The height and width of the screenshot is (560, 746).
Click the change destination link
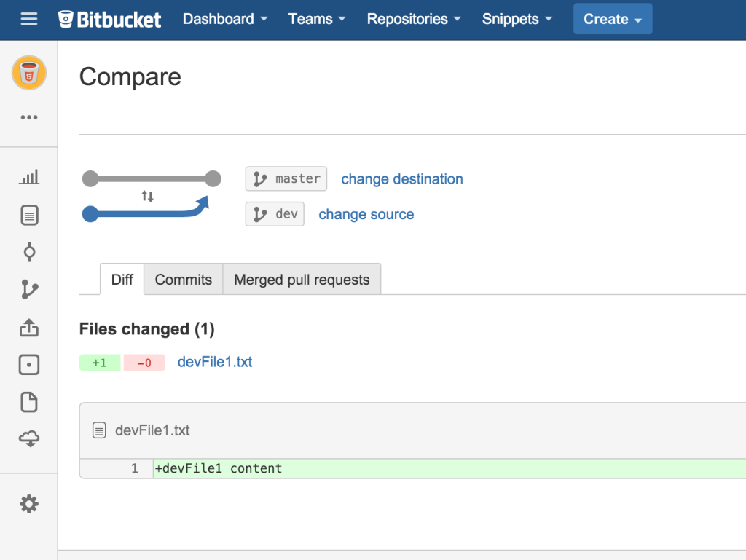[402, 179]
